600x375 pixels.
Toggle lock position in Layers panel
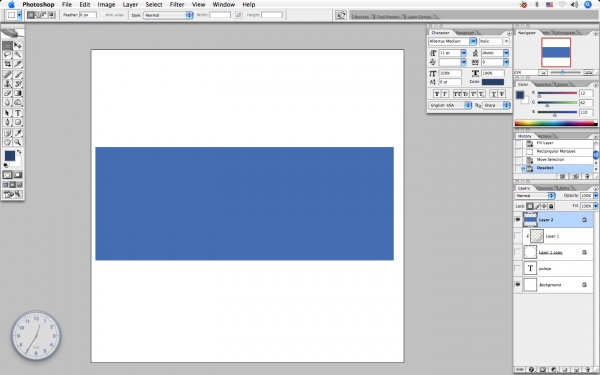click(544, 206)
